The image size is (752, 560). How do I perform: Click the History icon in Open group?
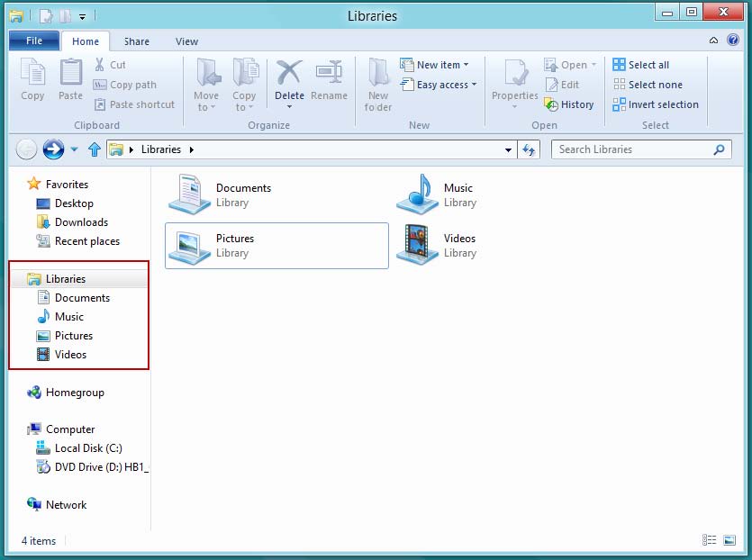pos(551,104)
